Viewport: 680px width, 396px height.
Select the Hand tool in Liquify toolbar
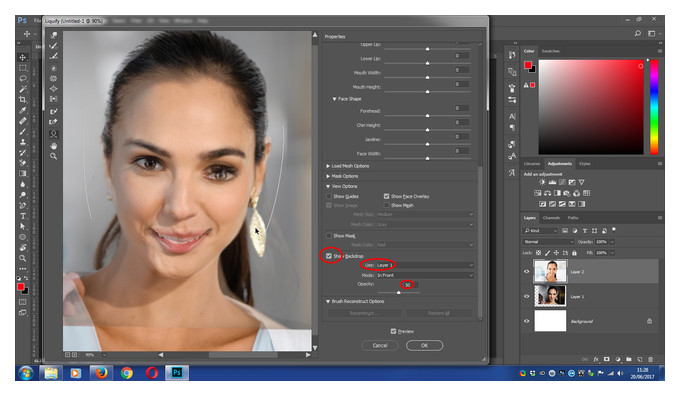54,145
